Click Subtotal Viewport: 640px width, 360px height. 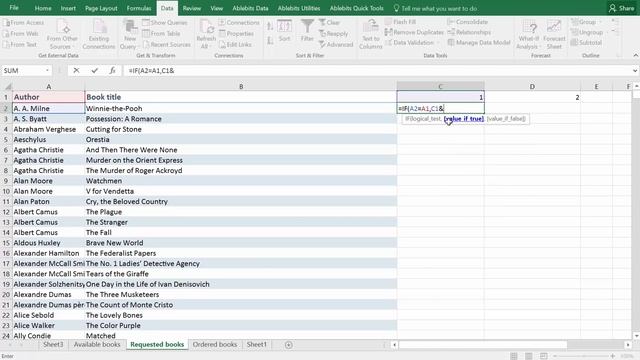point(586,42)
